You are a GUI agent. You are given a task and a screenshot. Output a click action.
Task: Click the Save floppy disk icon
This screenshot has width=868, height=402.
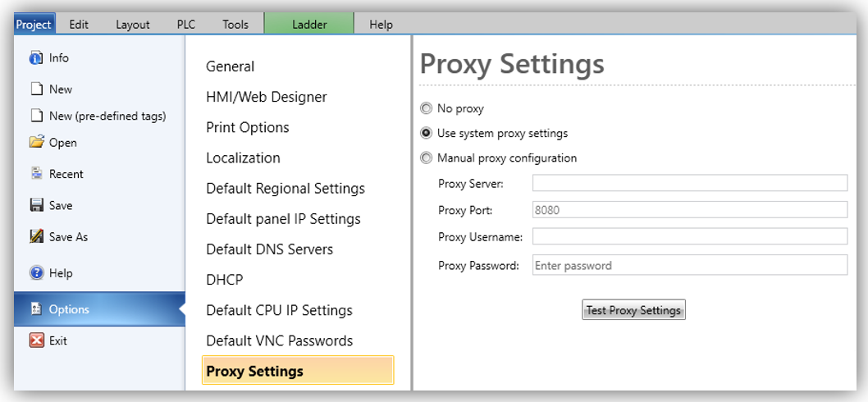[x=36, y=205]
